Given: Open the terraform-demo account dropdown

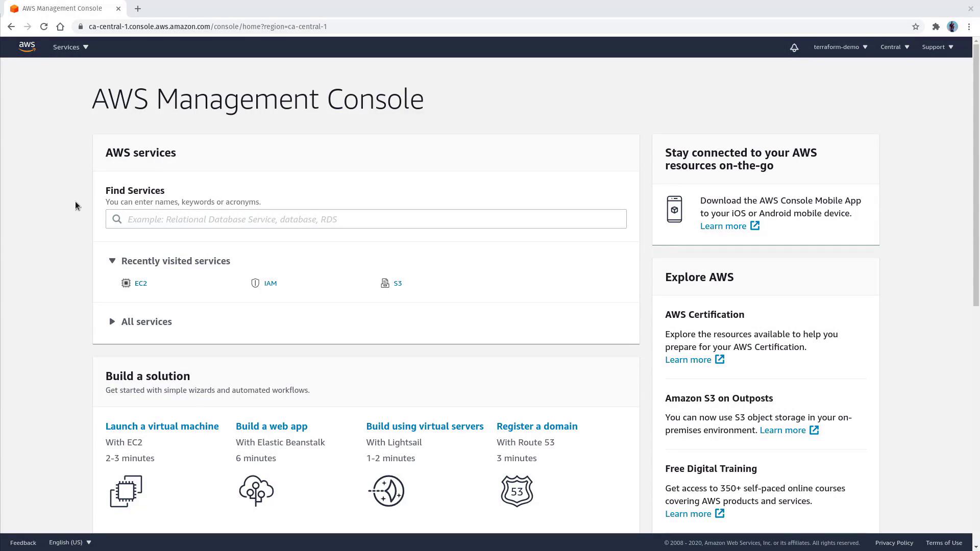Looking at the screenshot, I should [x=840, y=47].
